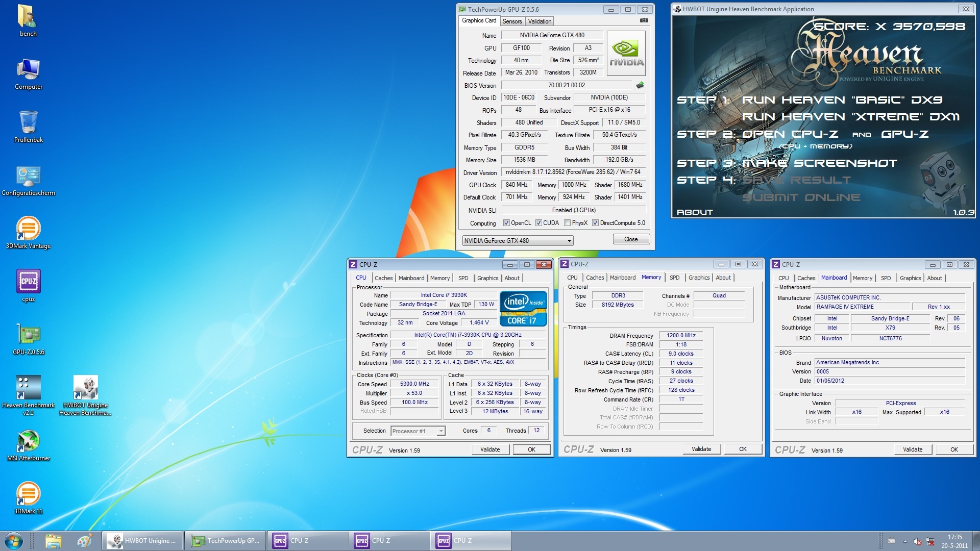Click Validate in the CPU-Z memory window
980x551 pixels.
pyautogui.click(x=701, y=449)
